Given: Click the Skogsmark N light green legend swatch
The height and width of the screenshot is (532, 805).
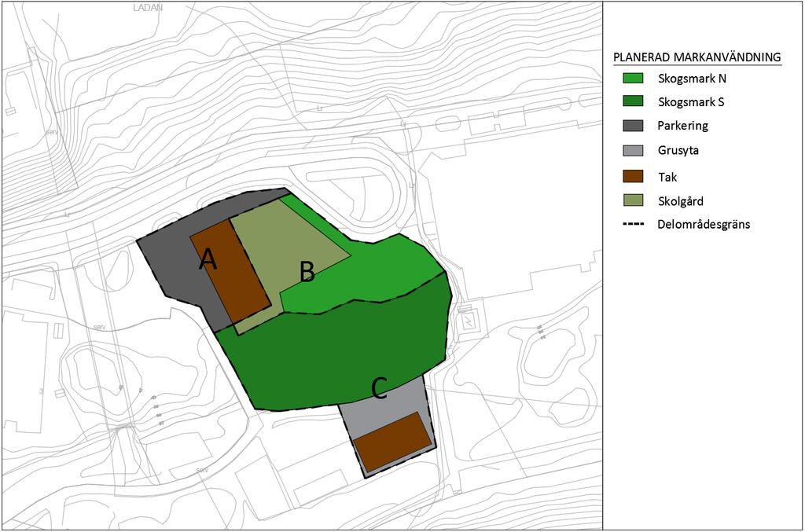Looking at the screenshot, I should click(633, 79).
